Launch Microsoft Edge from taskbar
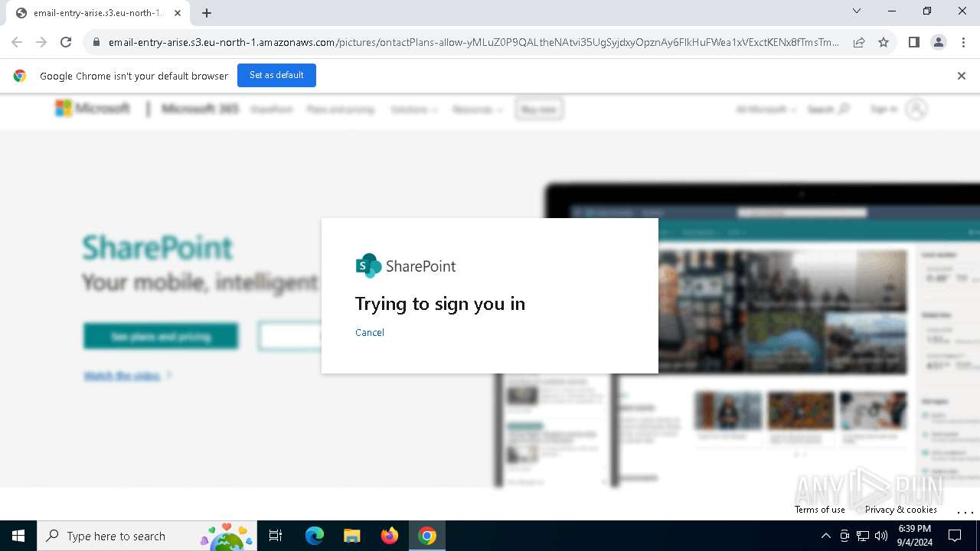 (315, 536)
